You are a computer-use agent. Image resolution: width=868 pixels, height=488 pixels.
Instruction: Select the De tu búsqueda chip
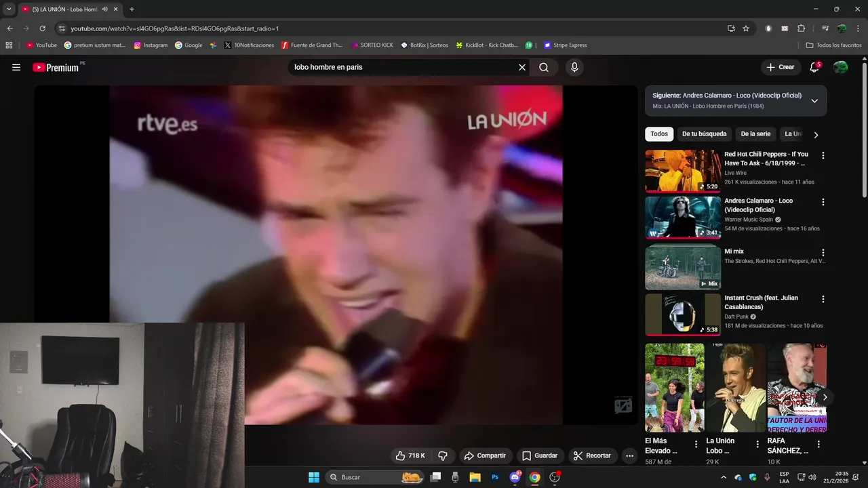704,134
